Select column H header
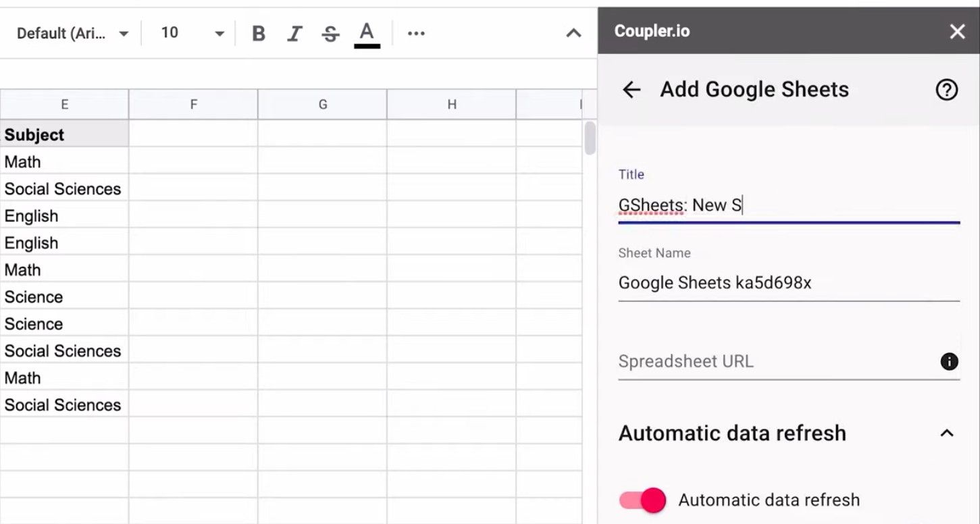The width and height of the screenshot is (980, 524). click(451, 105)
